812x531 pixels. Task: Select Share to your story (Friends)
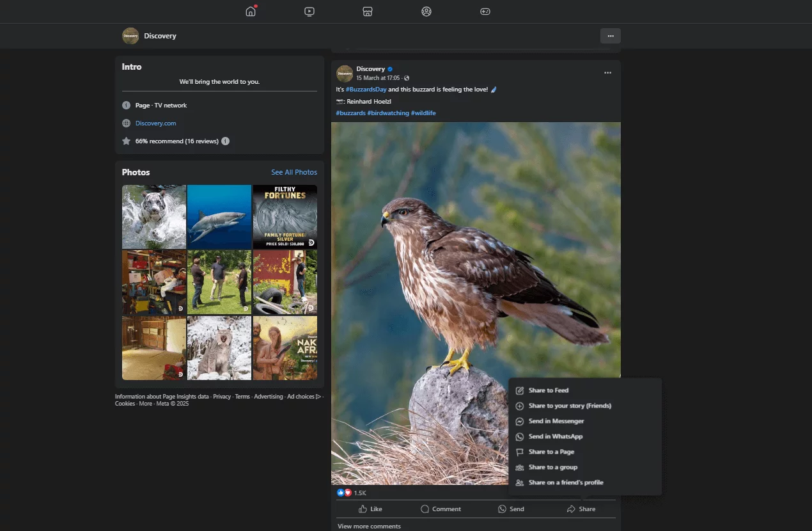point(585,406)
